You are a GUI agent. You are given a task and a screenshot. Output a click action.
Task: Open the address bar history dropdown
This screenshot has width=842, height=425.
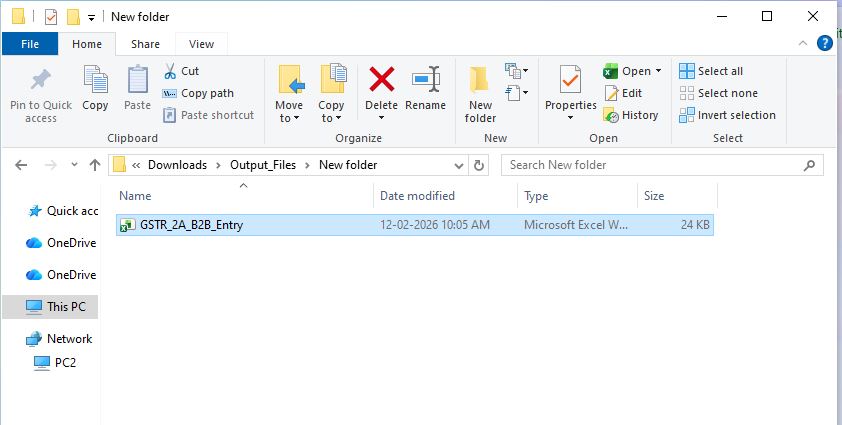[458, 165]
